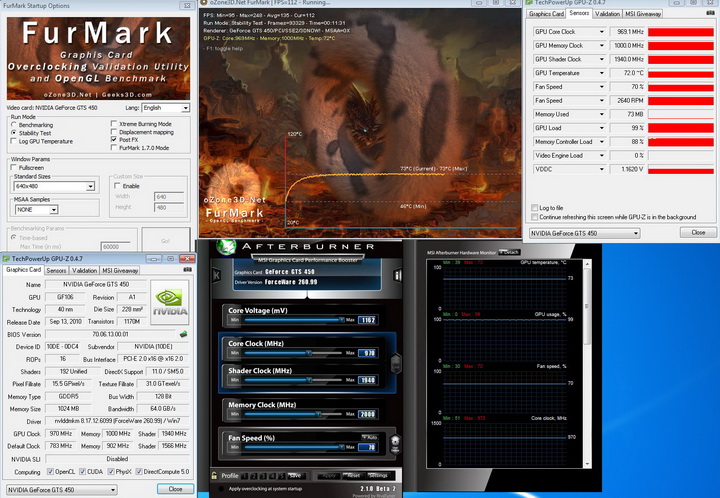
Task: Open GPU selector in Graphics Card GPU-Z window
Action: tap(62, 490)
